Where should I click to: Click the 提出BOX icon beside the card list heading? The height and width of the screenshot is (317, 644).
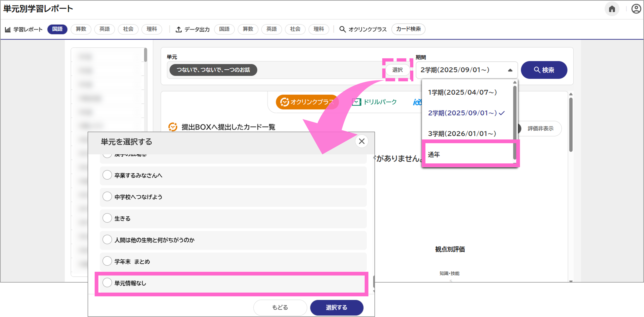(x=173, y=127)
